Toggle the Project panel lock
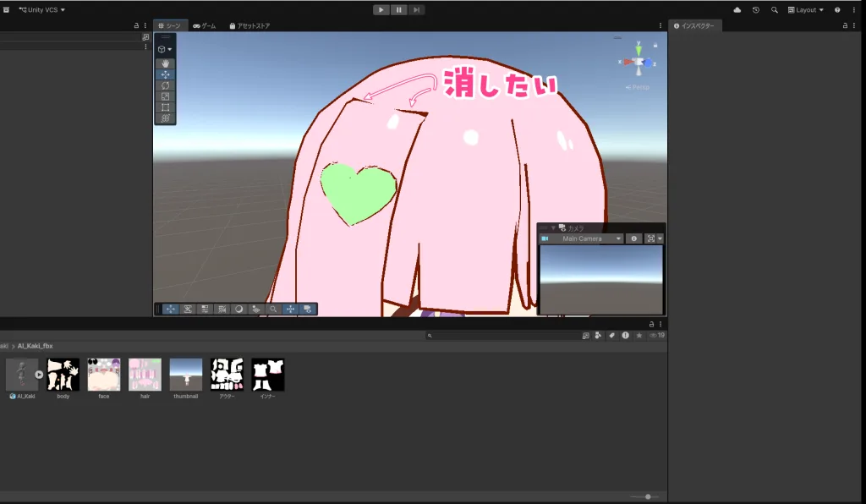 click(651, 324)
